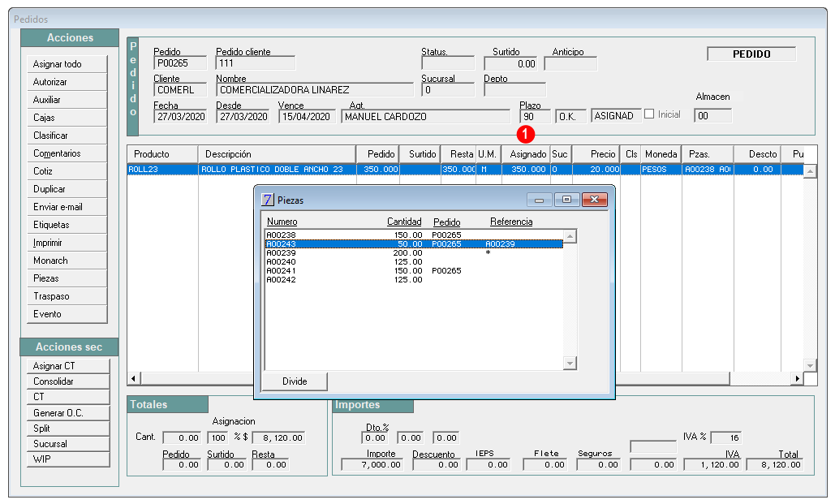Click the Cantidad column header
The width and height of the screenshot is (835, 504).
click(x=404, y=222)
